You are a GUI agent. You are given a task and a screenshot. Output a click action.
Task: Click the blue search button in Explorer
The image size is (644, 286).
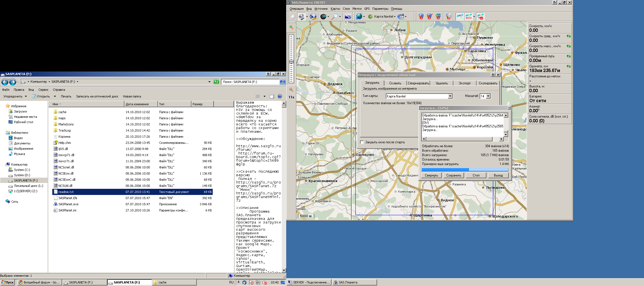coord(283,82)
